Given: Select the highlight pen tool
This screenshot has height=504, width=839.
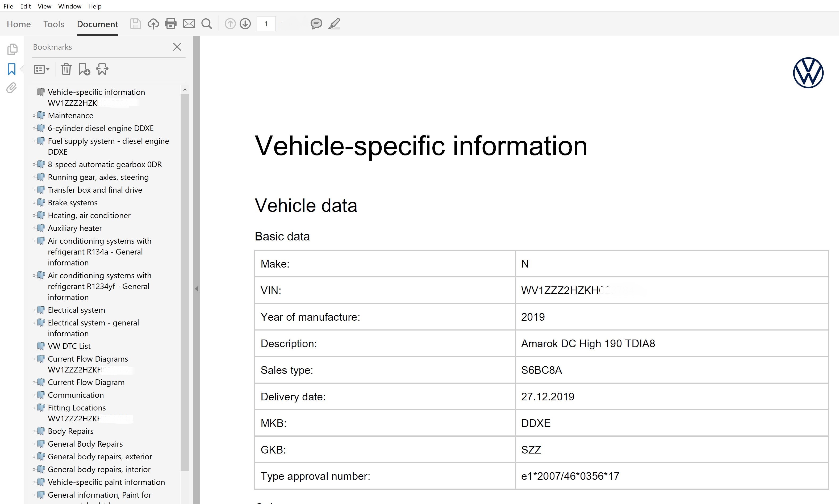Looking at the screenshot, I should (x=335, y=24).
